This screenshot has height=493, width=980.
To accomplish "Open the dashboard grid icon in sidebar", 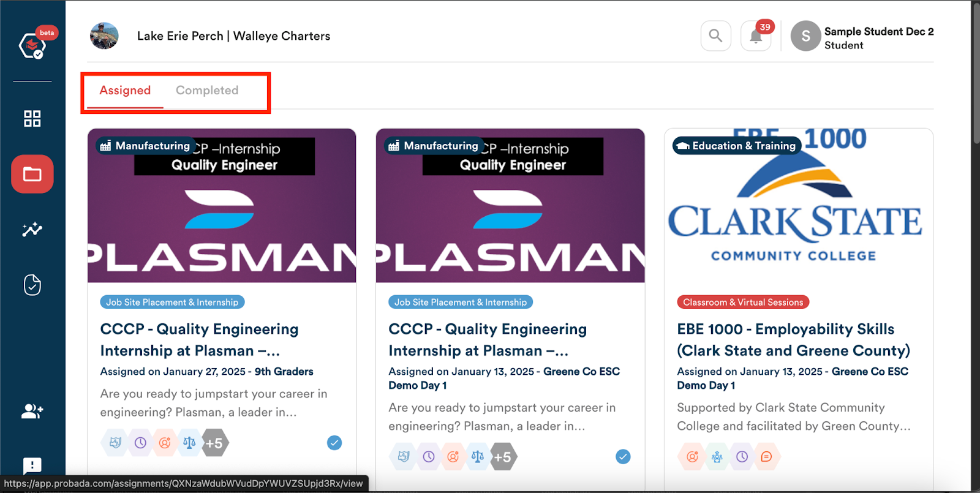I will pos(32,118).
